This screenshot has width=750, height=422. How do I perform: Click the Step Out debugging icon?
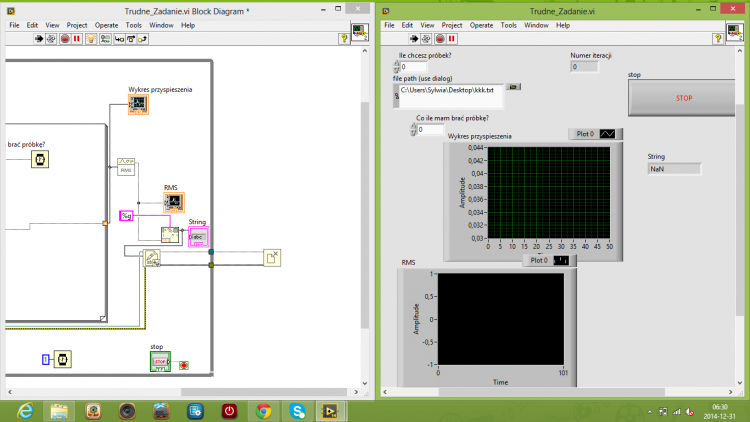143,39
